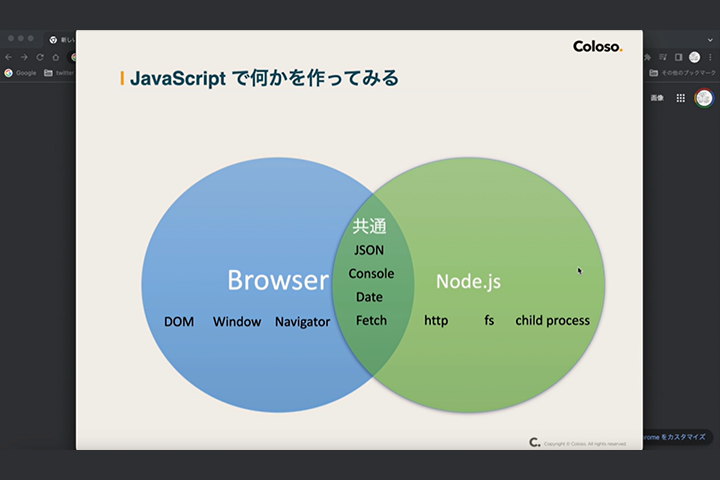Image resolution: width=720 pixels, height=480 pixels.
Task: Reload the page in Chrome
Action: tap(40, 57)
